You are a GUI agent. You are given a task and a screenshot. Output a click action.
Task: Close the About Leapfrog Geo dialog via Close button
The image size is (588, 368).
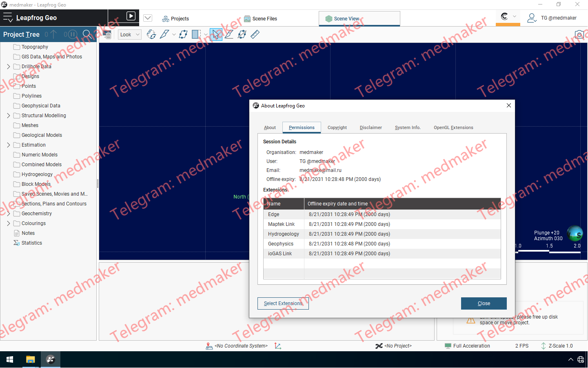click(484, 303)
